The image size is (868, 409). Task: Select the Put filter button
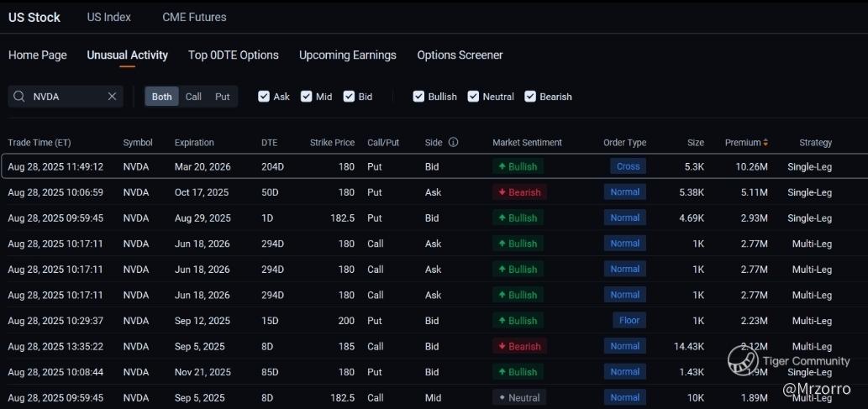pos(222,97)
